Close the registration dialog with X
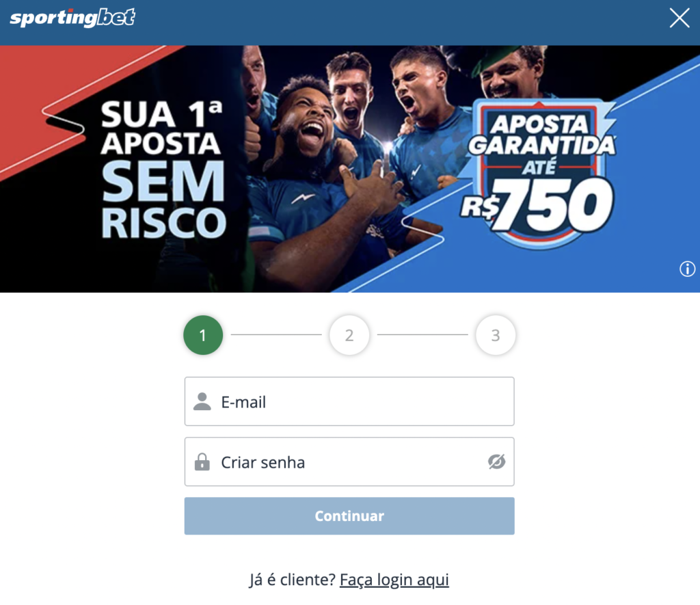 [x=679, y=18]
